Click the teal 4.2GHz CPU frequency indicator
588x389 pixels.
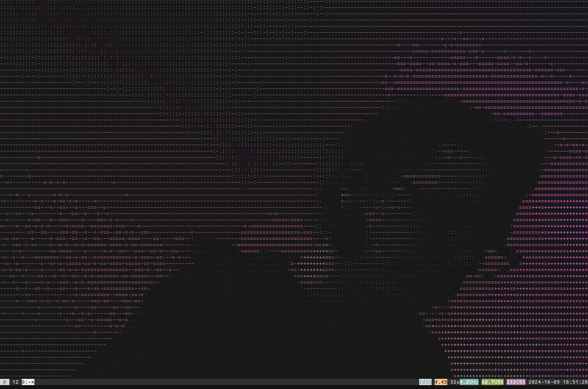coord(469,382)
